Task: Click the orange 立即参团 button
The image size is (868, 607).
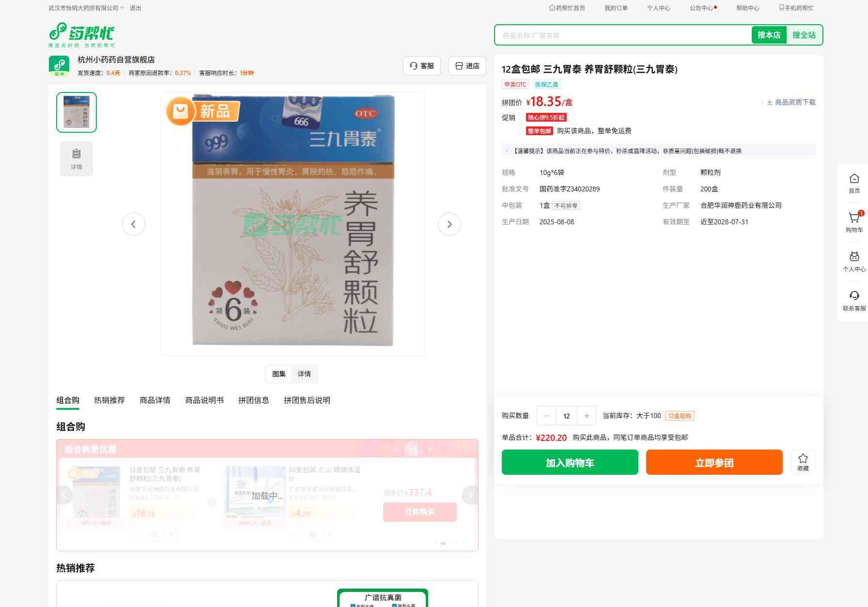Action: [x=714, y=463]
